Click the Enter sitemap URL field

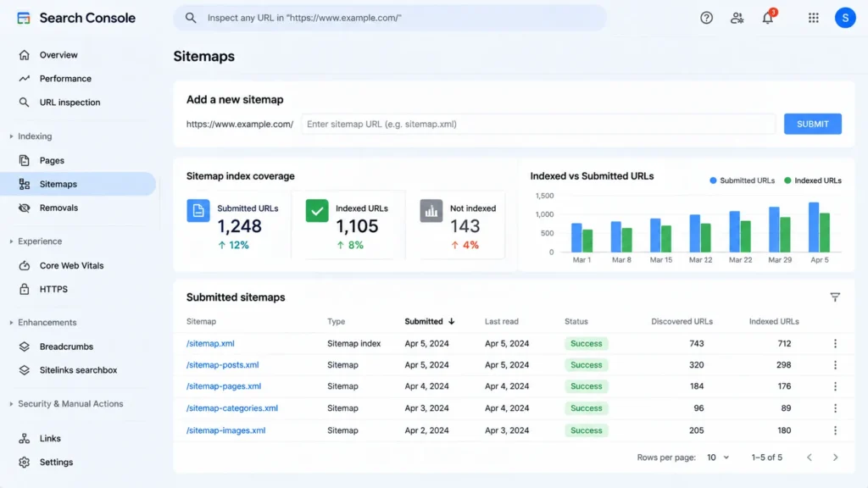pyautogui.click(x=538, y=124)
